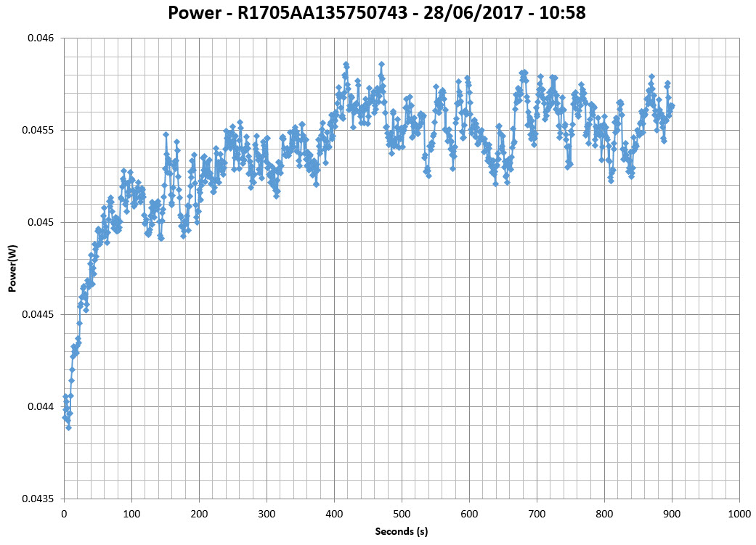Click the 100 label on the x-axis
The width and height of the screenshot is (756, 545).
131,513
